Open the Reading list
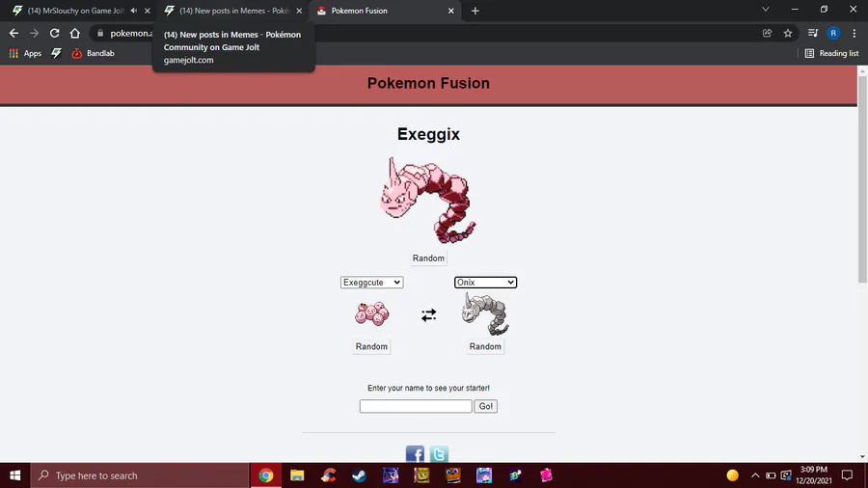The image size is (868, 488). (x=831, y=53)
